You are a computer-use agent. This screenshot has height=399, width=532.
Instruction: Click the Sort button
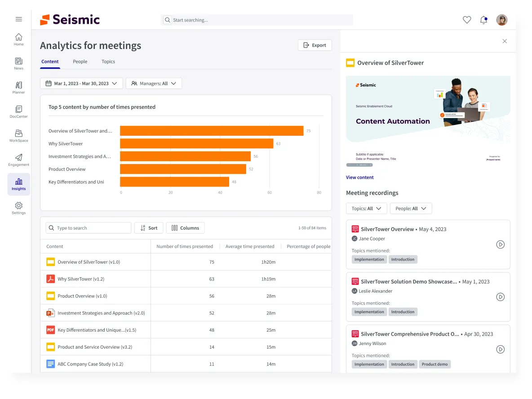tap(149, 228)
